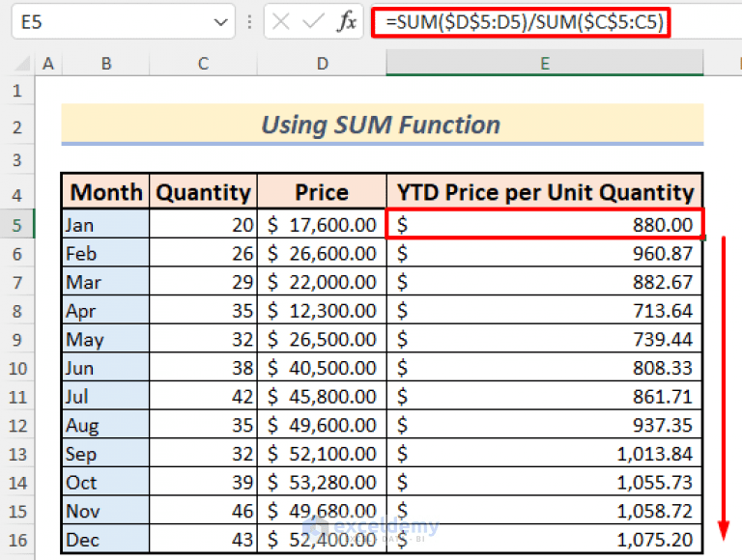Click YTD cell showing 882.67

tap(545, 282)
